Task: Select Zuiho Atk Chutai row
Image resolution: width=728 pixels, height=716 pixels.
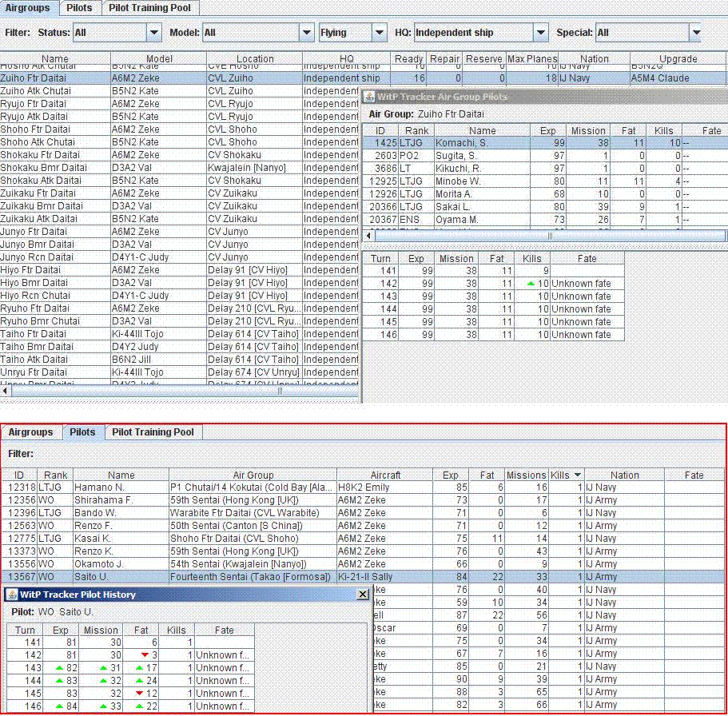Action: 180,91
